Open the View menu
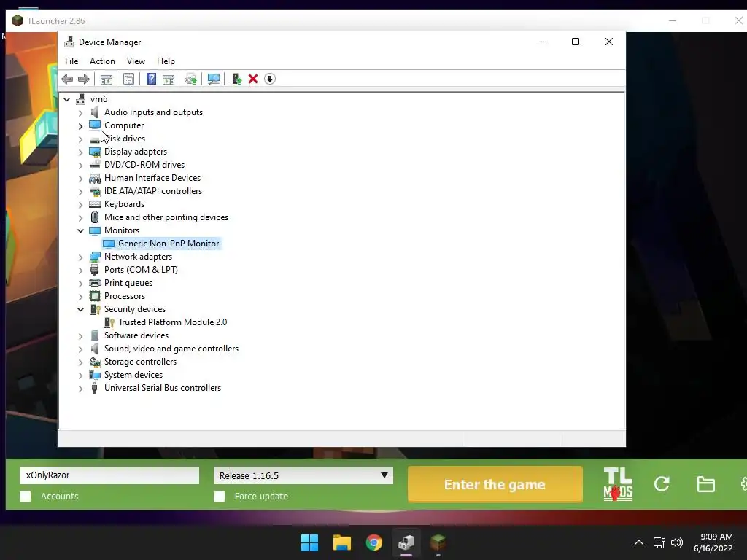747x560 pixels. 136,61
